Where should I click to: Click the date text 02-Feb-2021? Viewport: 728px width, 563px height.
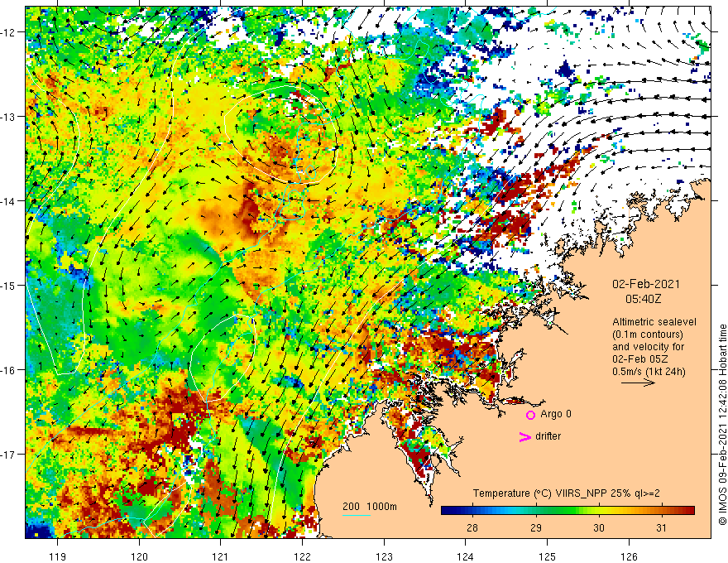[646, 284]
